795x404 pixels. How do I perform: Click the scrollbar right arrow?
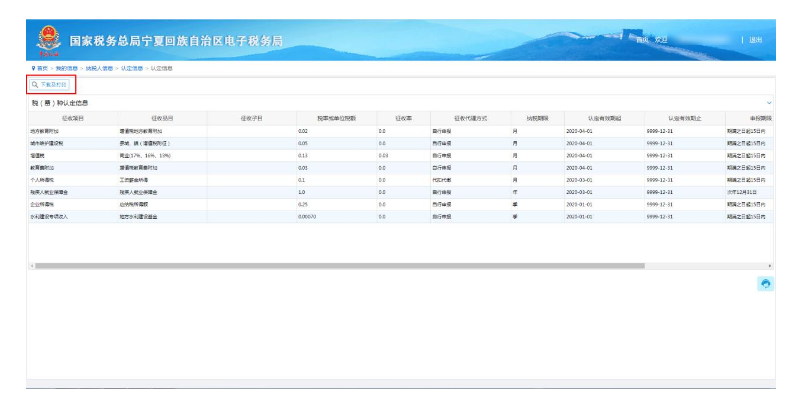[770, 265]
